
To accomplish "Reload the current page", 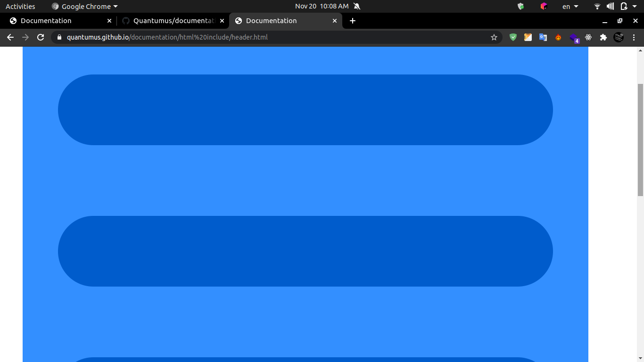I will [x=41, y=37].
